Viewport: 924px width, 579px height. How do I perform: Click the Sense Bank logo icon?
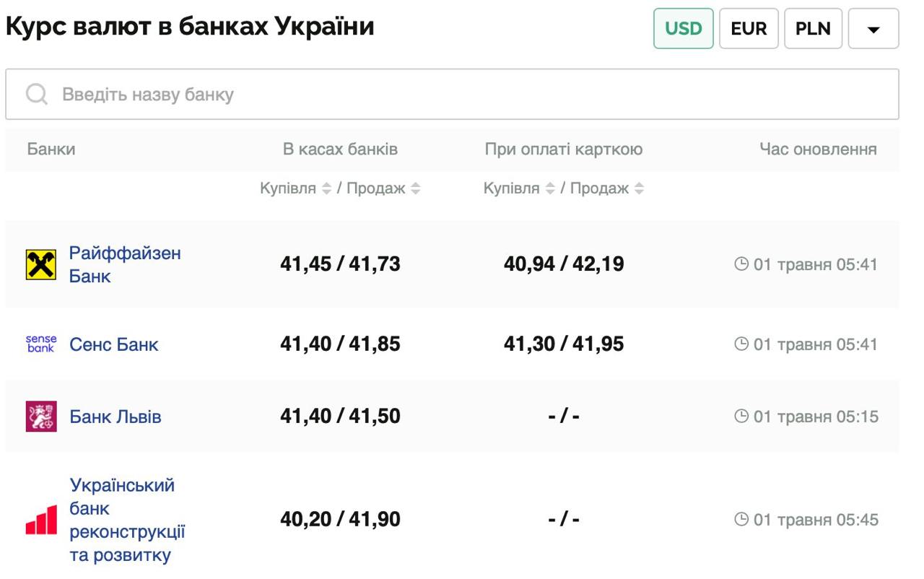(42, 344)
